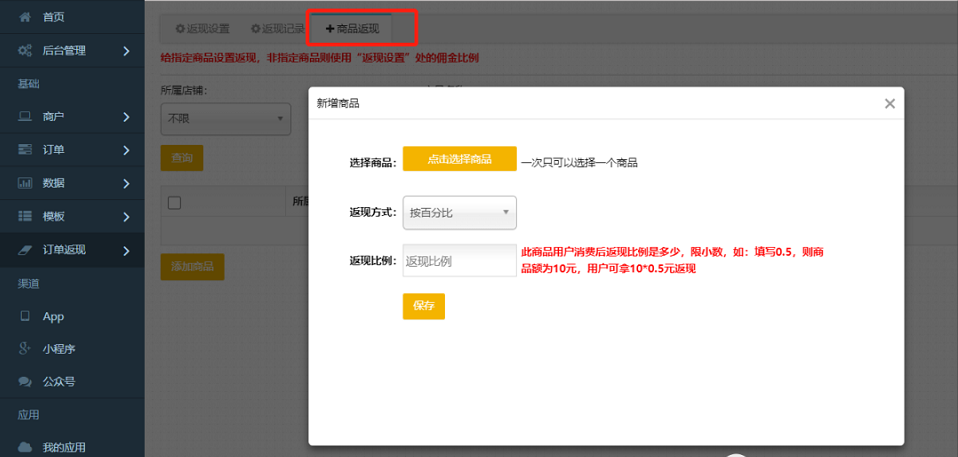
Task: Open the 所属店铺 dropdown showing 不限
Action: tap(225, 119)
